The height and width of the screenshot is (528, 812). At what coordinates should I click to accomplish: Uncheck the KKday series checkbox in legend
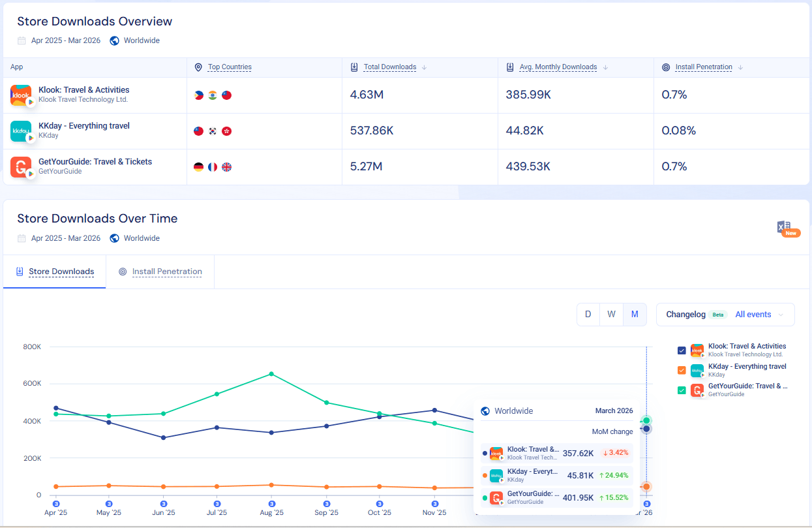pyautogui.click(x=682, y=371)
